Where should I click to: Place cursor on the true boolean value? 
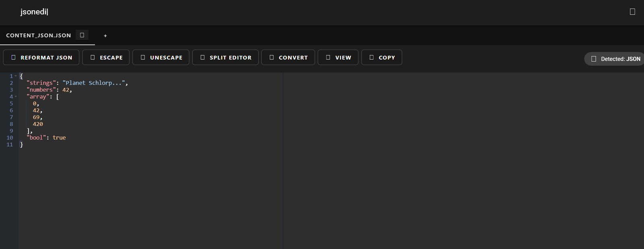[59, 138]
